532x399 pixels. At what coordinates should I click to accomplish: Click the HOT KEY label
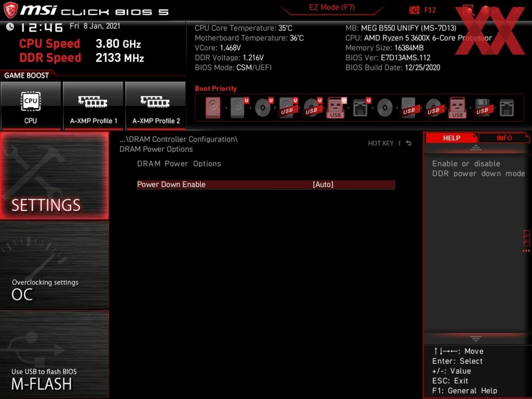pyautogui.click(x=381, y=143)
